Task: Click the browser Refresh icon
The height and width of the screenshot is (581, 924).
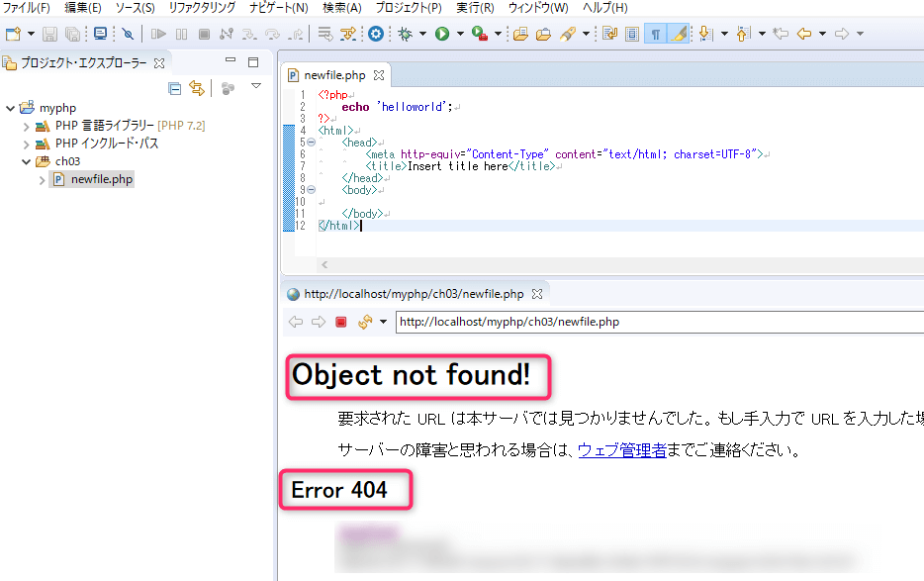Action: click(x=364, y=322)
